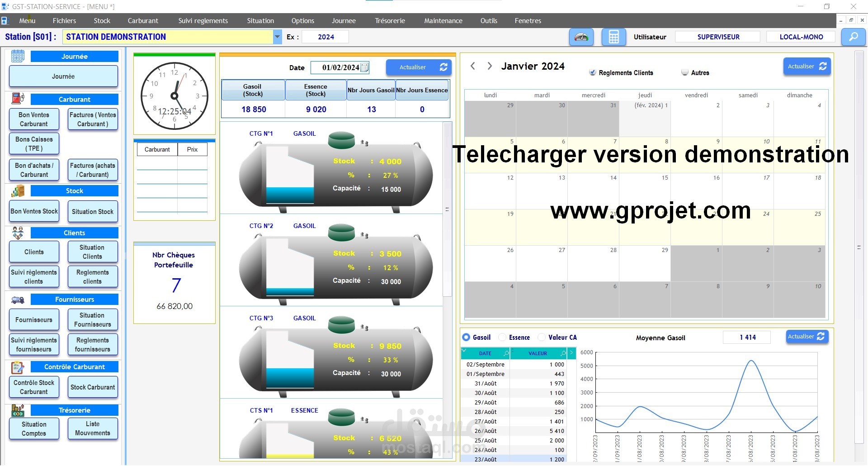
Task: Open the calculator icon button
Action: (x=613, y=37)
